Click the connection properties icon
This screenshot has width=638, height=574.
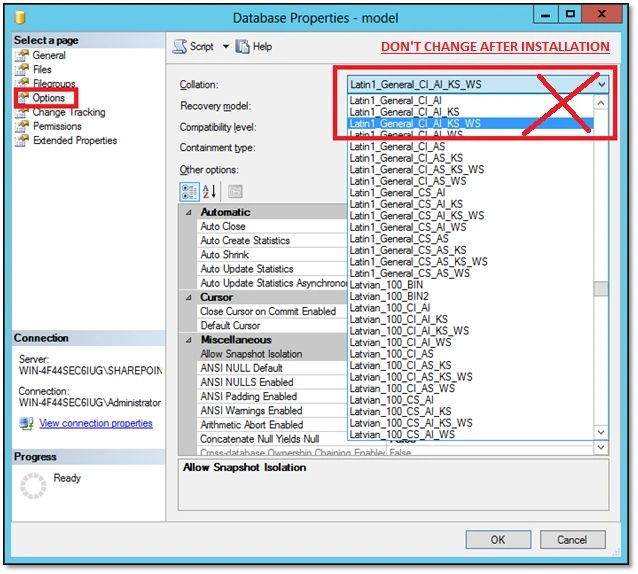tap(27, 423)
